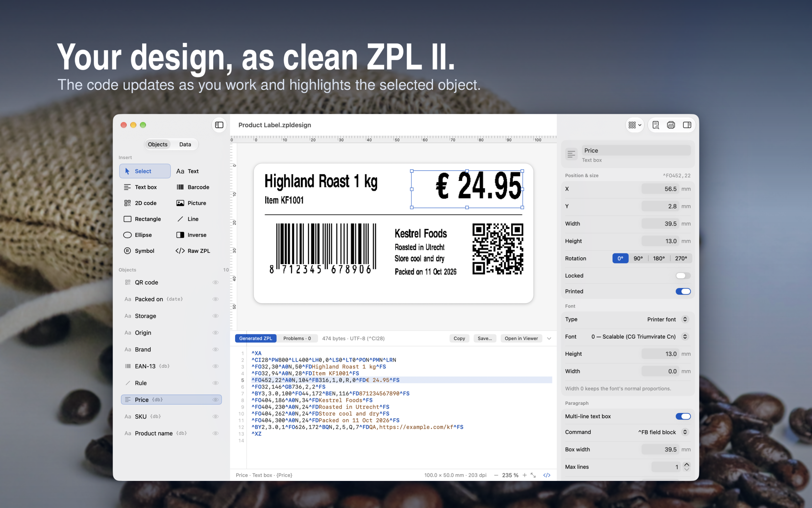The image size is (812, 508).
Task: Toggle the Locked switch
Action: 683,276
